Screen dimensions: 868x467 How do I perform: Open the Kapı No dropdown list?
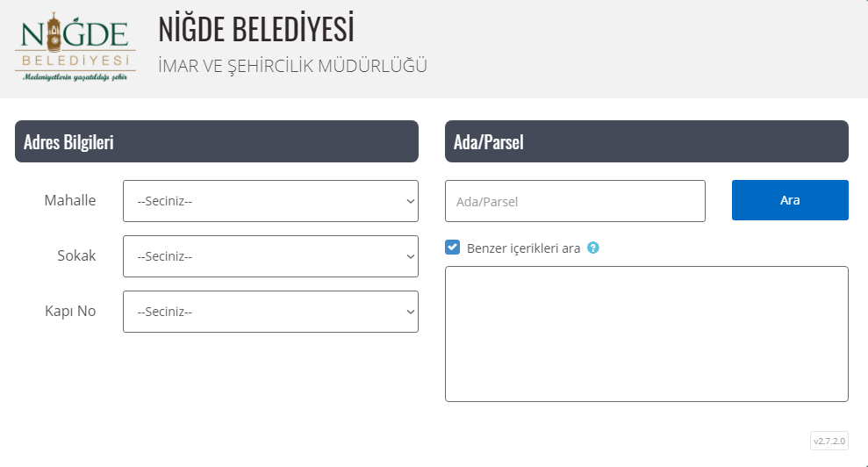pyautogui.click(x=270, y=312)
